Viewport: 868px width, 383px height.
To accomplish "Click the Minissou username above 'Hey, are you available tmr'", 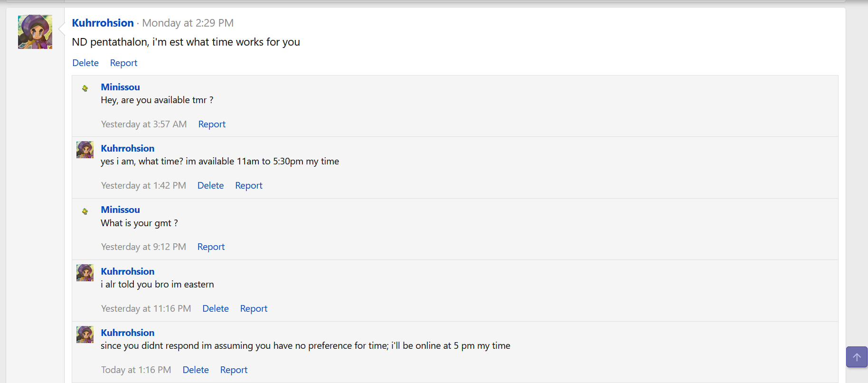I will point(120,87).
